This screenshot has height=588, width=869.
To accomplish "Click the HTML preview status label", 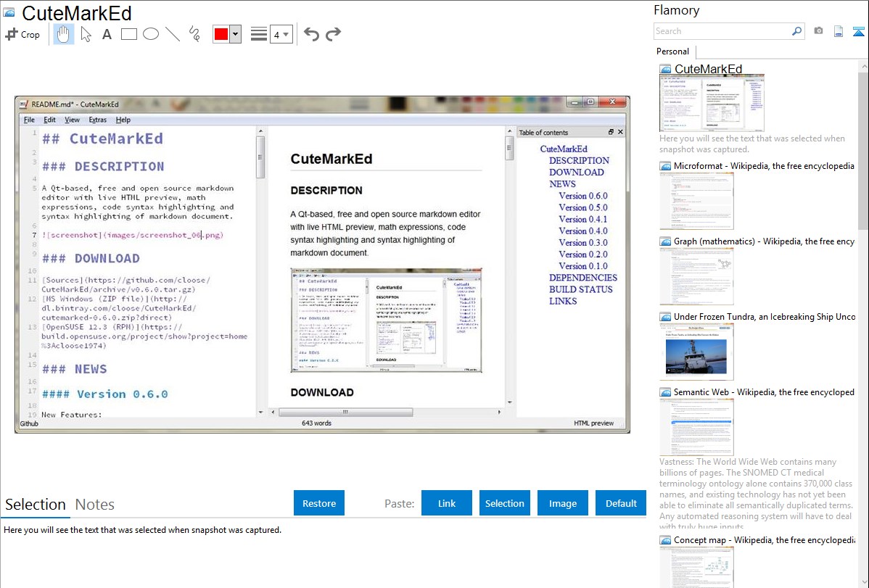I will (x=593, y=423).
